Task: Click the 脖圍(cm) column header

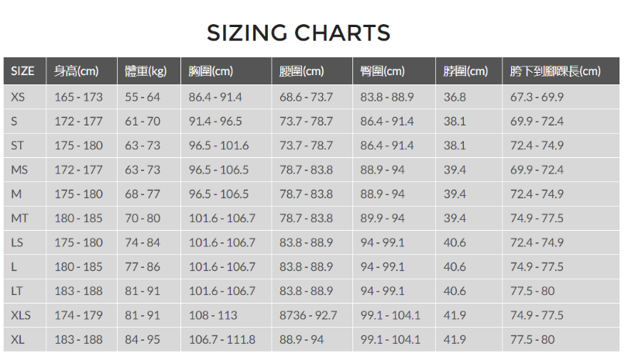Action: (x=469, y=70)
